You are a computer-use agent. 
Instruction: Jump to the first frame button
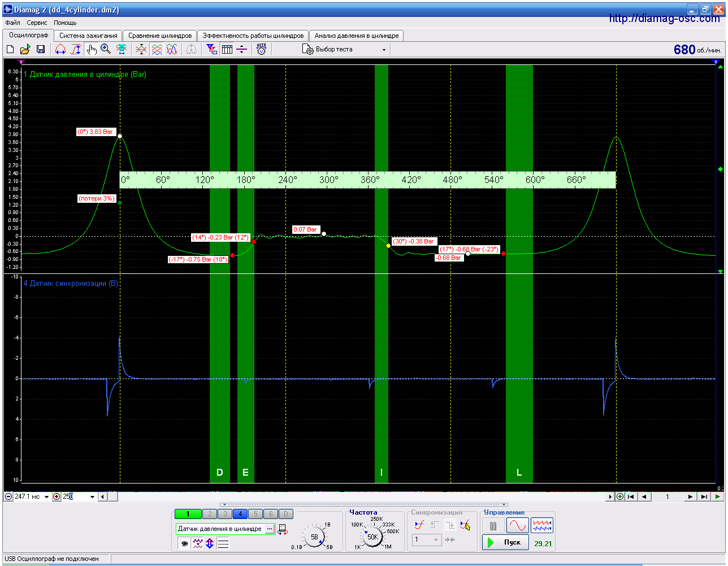(631, 497)
